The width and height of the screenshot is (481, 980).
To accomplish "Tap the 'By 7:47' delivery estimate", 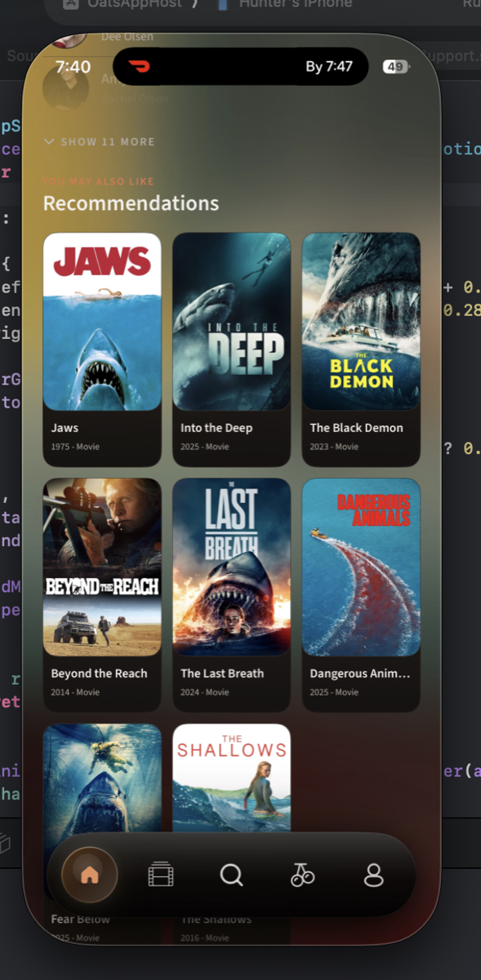I will click(x=329, y=67).
